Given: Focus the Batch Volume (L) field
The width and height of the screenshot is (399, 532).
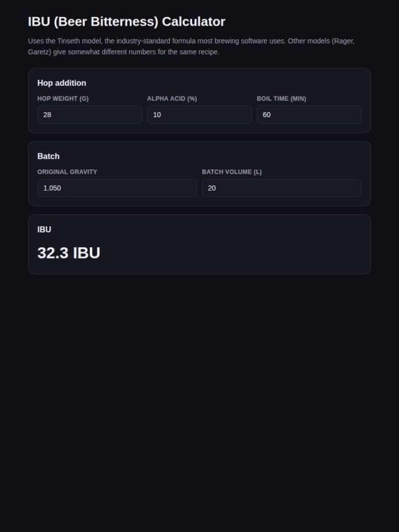Looking at the screenshot, I should [282, 188].
